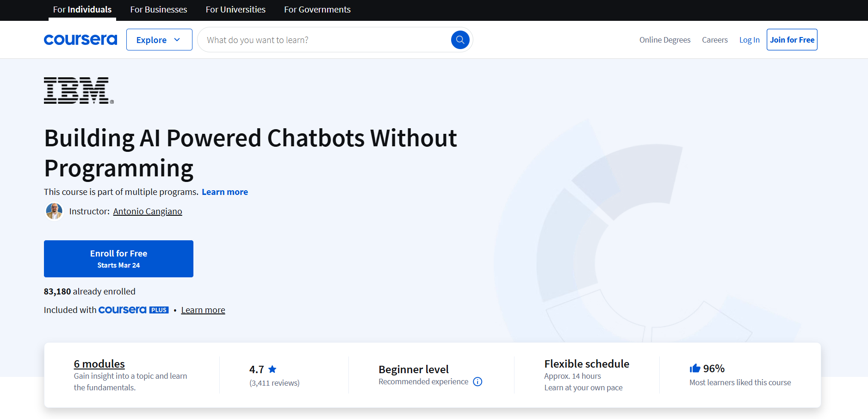Click Coursera Plus Learn more link
Image resolution: width=868 pixels, height=419 pixels.
(203, 310)
